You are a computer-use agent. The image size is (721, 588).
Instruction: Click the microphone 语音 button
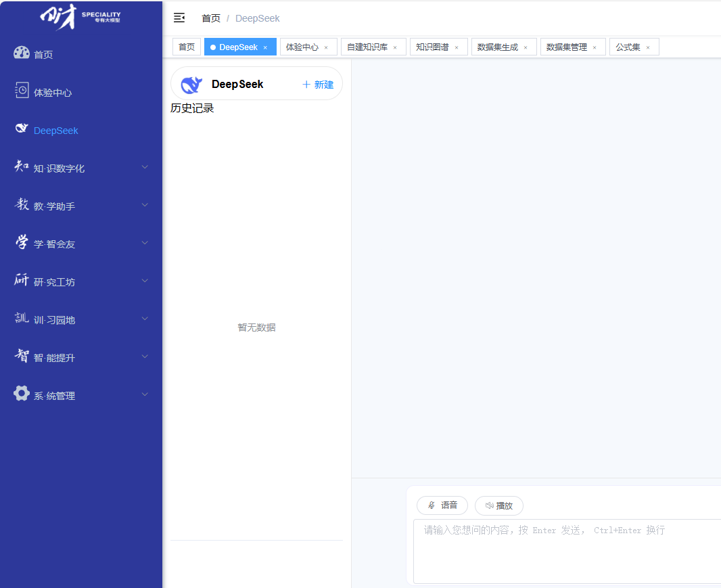tap(442, 505)
